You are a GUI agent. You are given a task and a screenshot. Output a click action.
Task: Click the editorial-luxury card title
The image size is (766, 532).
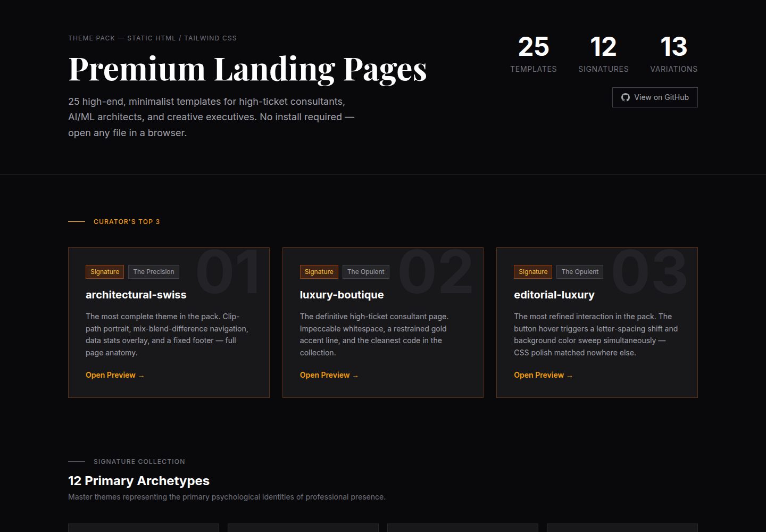554,295
